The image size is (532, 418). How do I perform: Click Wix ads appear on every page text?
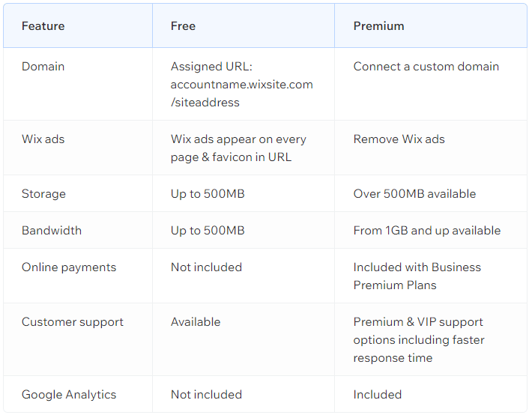coord(238,148)
